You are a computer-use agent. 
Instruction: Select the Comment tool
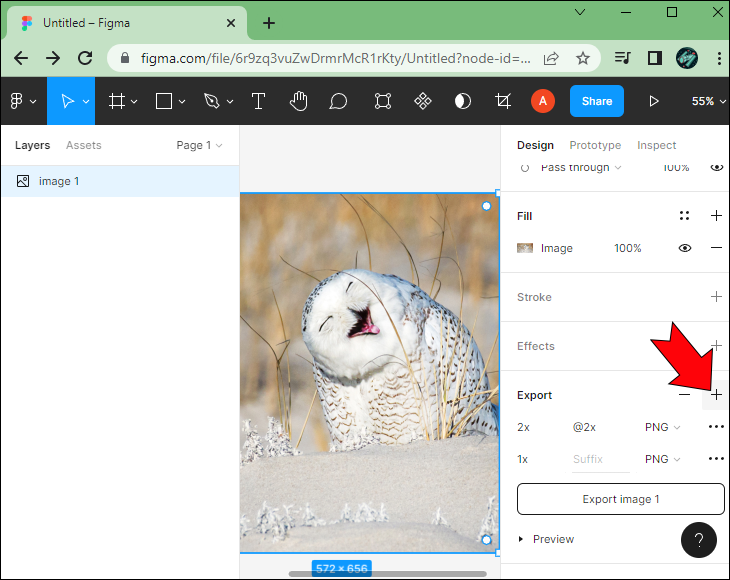tap(338, 101)
